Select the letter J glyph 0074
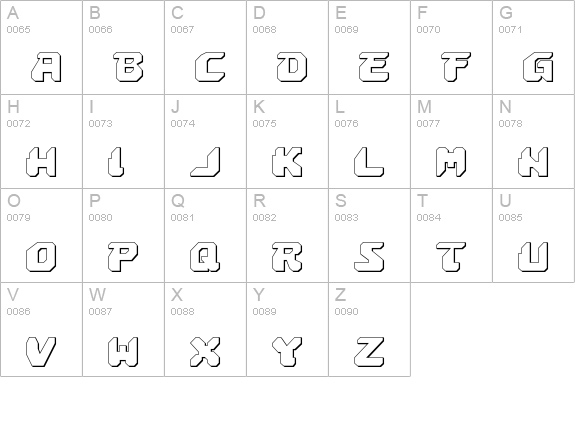 (205, 162)
